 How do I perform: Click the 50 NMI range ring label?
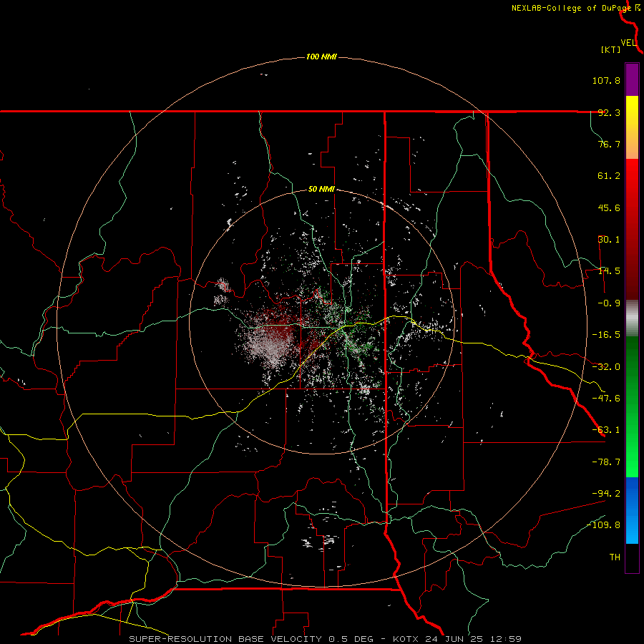(x=321, y=190)
